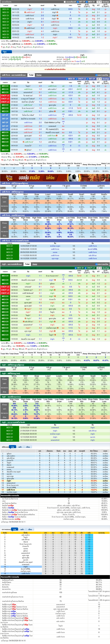Open details link for rank 13 ปาชูก้า
The image size is (110, 644).
pyautogui.click(x=105, y=481)
